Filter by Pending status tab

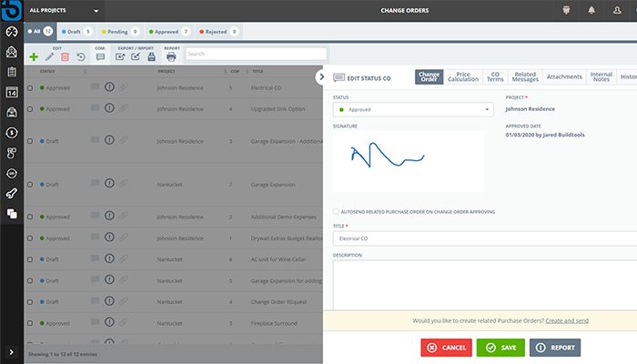point(120,31)
